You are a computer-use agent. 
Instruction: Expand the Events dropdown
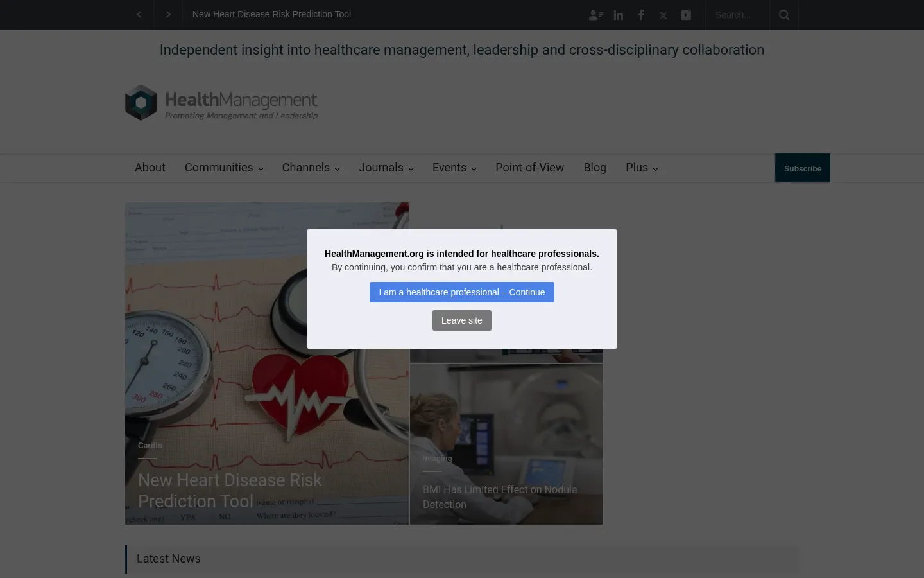[454, 168]
